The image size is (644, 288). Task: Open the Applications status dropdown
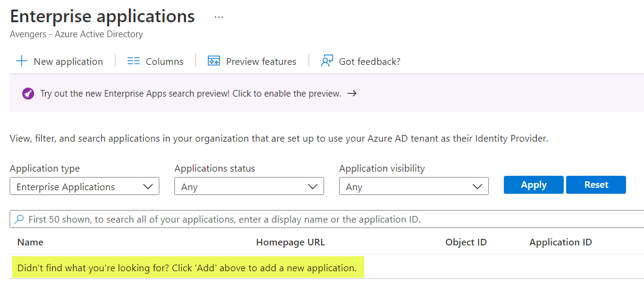(249, 187)
